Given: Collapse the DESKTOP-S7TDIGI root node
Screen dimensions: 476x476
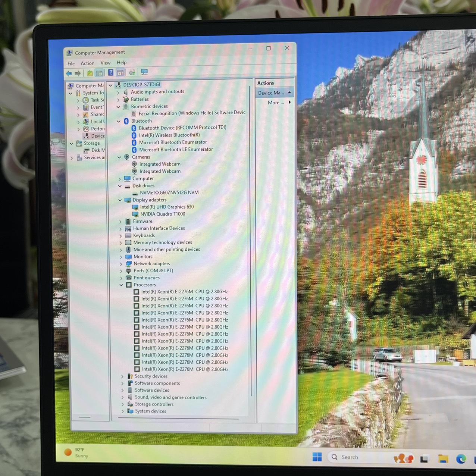Looking at the screenshot, I should click(111, 85).
